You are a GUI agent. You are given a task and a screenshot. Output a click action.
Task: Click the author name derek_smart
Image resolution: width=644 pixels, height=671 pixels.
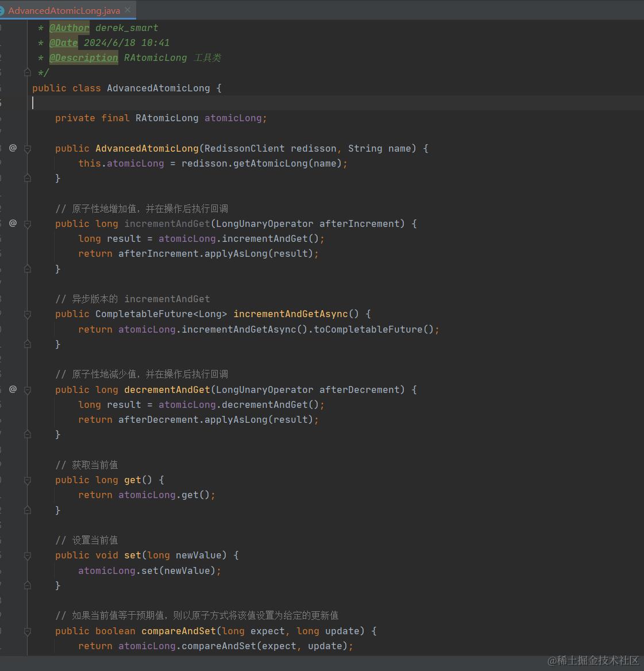[x=126, y=28]
